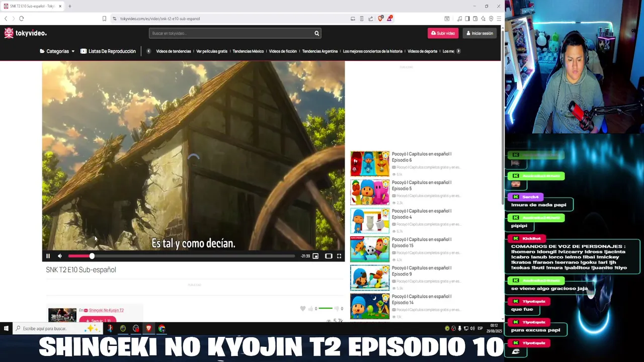Click the Shingeki channel avatar thumbnail
Image resolution: width=644 pixels, height=362 pixels.
tap(62, 315)
